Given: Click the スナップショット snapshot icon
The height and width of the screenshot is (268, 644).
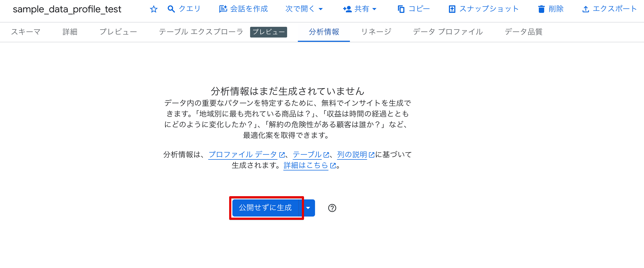Looking at the screenshot, I should pos(452,9).
